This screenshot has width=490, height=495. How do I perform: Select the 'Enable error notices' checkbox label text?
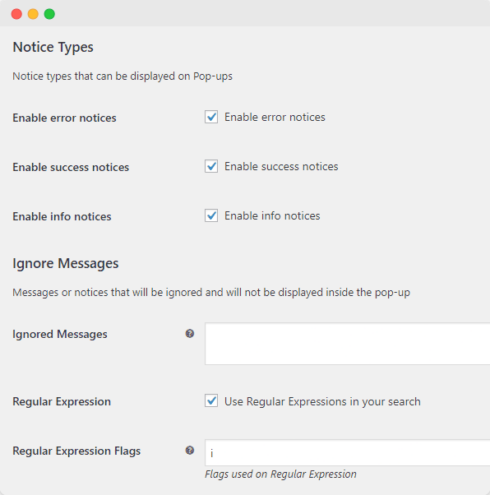(x=275, y=117)
